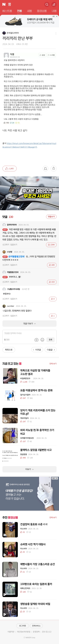Switch to the 베스트뿜 tab

(7, 11)
